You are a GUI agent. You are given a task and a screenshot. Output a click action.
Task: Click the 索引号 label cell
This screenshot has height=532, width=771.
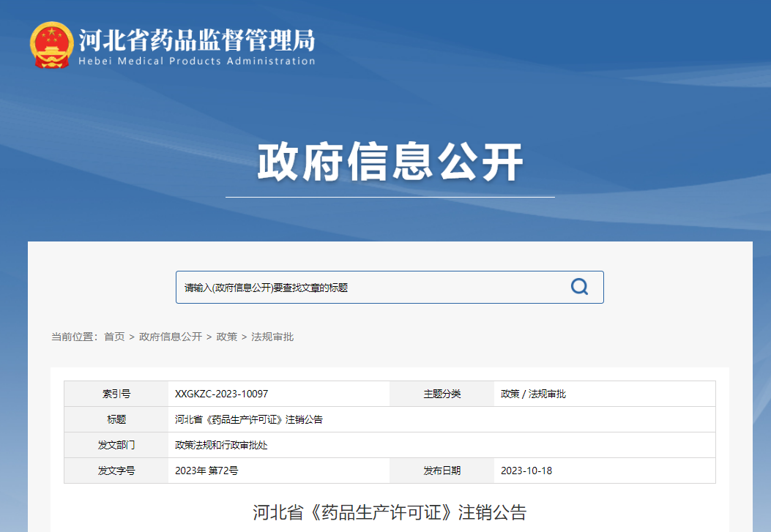pos(116,394)
